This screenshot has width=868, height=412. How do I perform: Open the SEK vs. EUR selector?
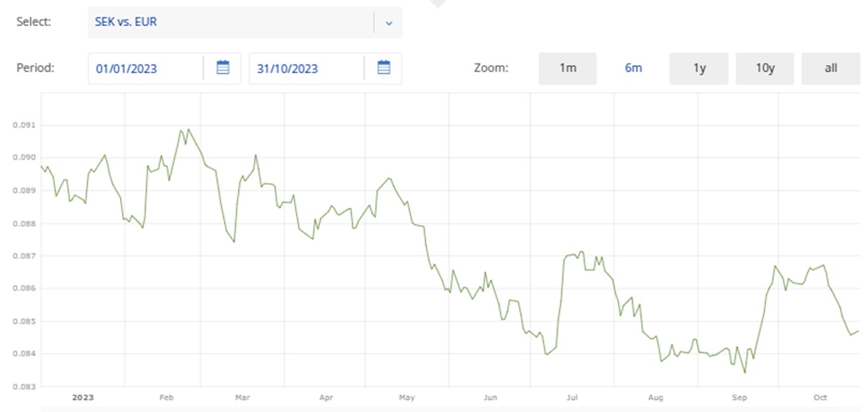coord(230,22)
